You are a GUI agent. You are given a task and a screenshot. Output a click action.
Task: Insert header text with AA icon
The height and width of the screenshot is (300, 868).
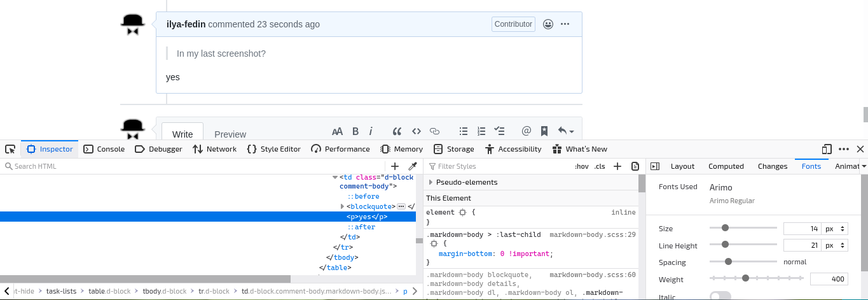click(338, 131)
